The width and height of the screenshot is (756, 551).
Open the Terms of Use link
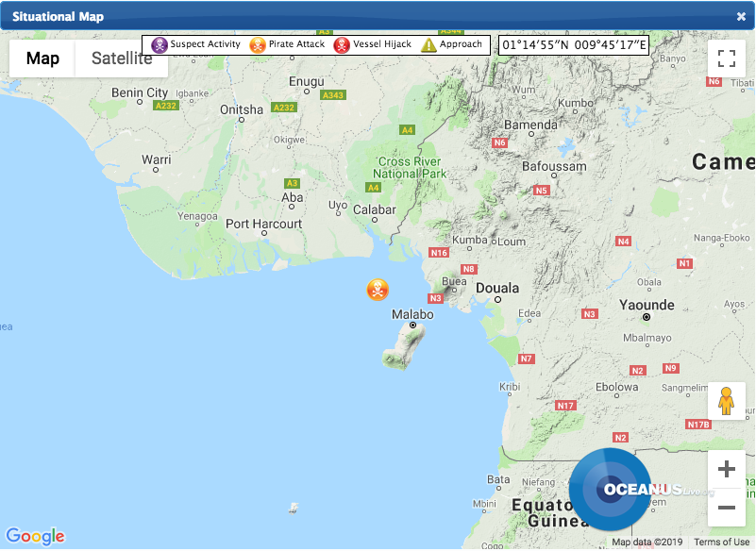722,543
